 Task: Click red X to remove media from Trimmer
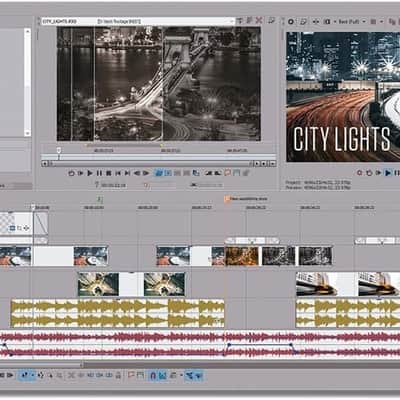tap(259, 21)
